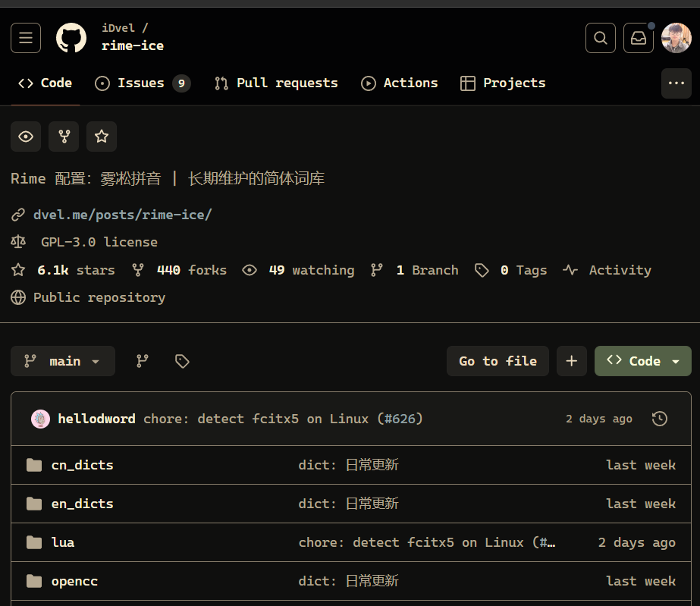Click the '2 days ago' commit timestamp in header
This screenshot has width=700, height=606.
(x=599, y=419)
